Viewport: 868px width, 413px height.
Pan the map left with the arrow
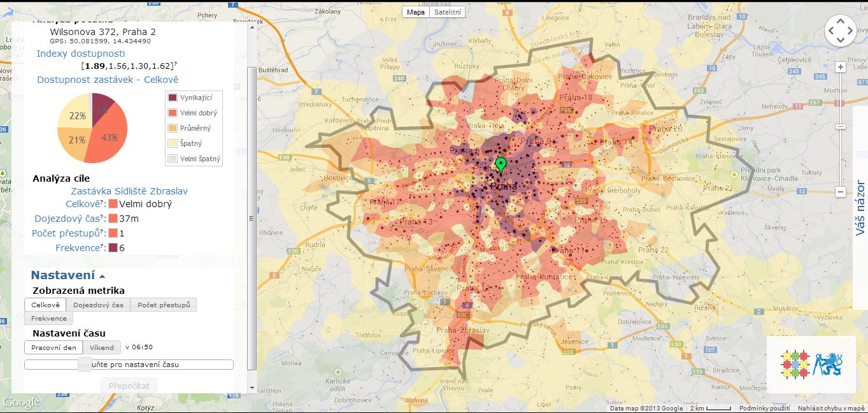[x=831, y=31]
